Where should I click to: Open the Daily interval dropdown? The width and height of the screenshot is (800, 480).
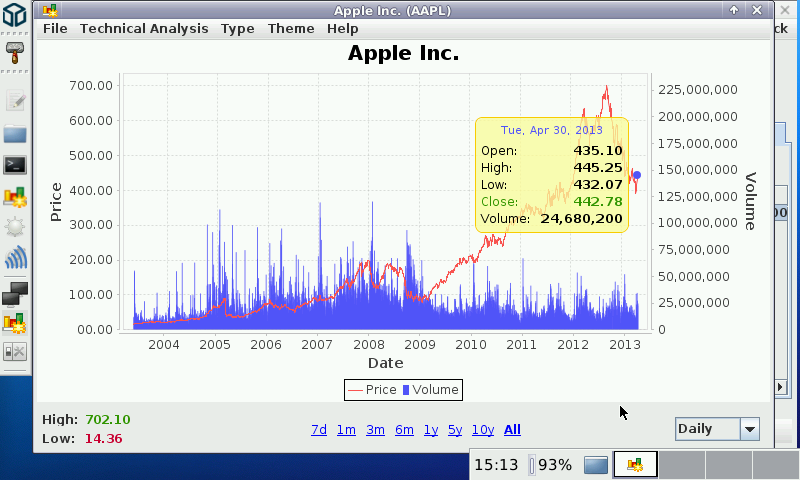point(717,429)
